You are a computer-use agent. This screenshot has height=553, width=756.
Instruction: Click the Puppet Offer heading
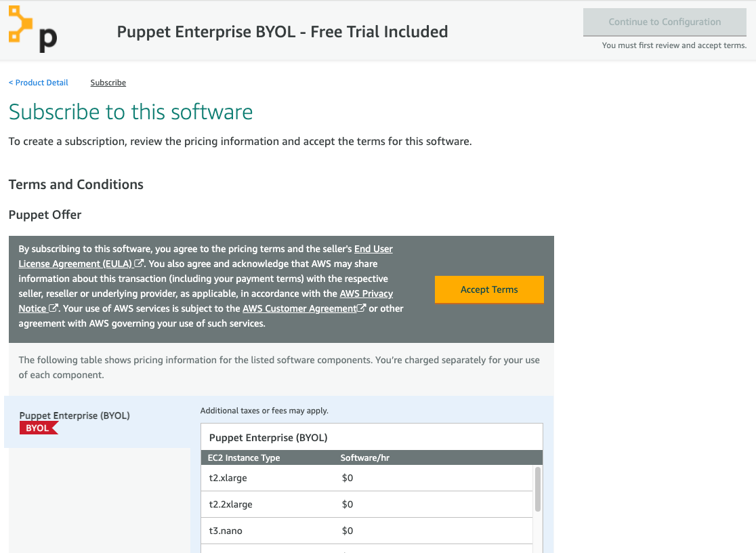click(x=45, y=215)
